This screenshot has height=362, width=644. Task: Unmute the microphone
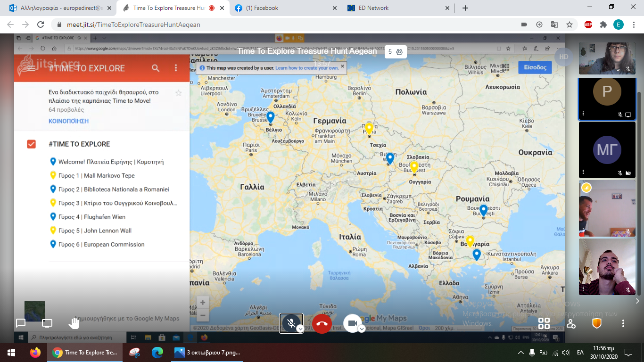[x=291, y=323]
